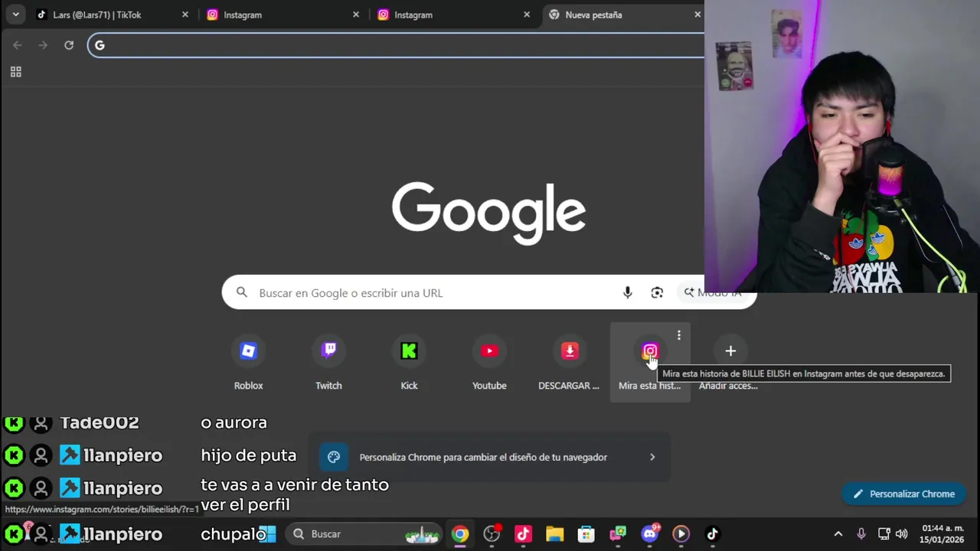The image size is (980, 551).
Task: Switch to the second Instagram tab
Action: click(x=453, y=15)
